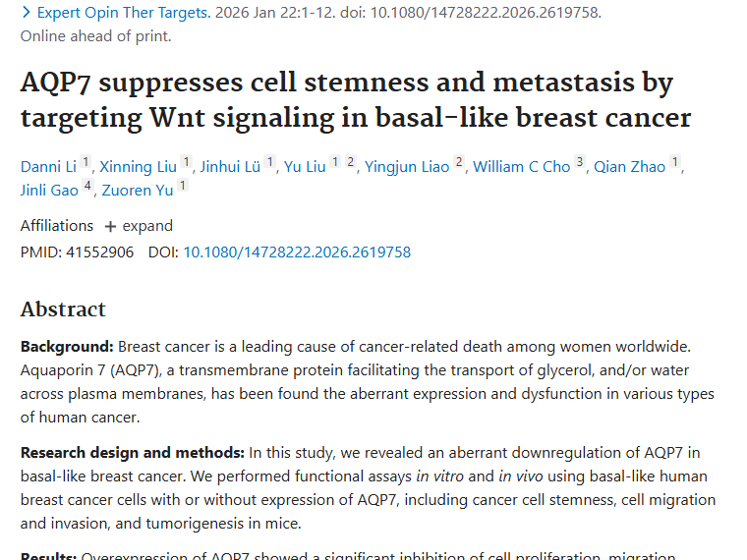The width and height of the screenshot is (747, 560).
Task: Open author Jinhui Lü's link
Action: click(231, 166)
